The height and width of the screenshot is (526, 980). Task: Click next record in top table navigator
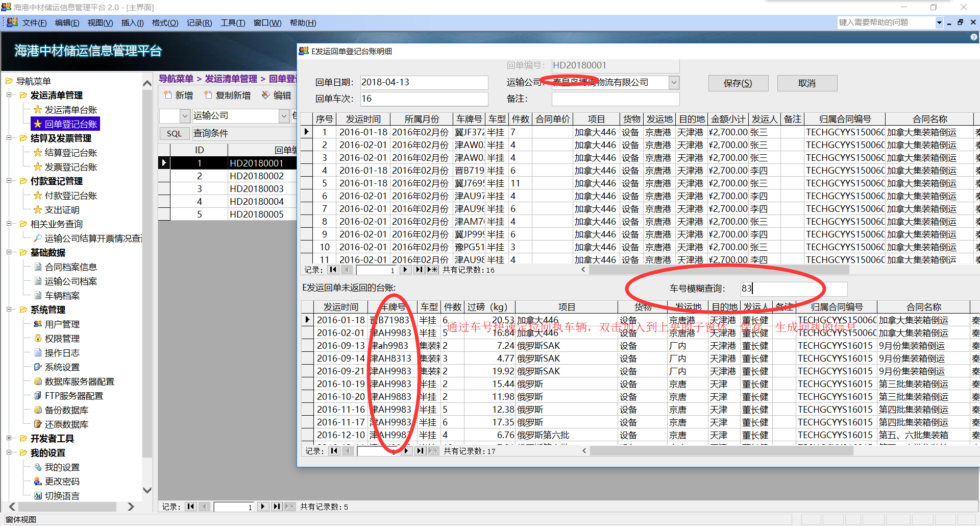click(405, 270)
